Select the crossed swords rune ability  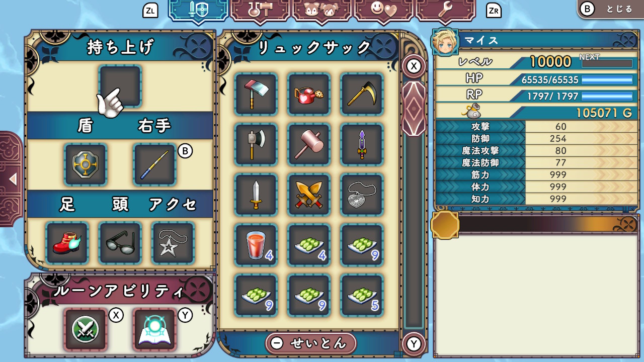click(x=86, y=329)
